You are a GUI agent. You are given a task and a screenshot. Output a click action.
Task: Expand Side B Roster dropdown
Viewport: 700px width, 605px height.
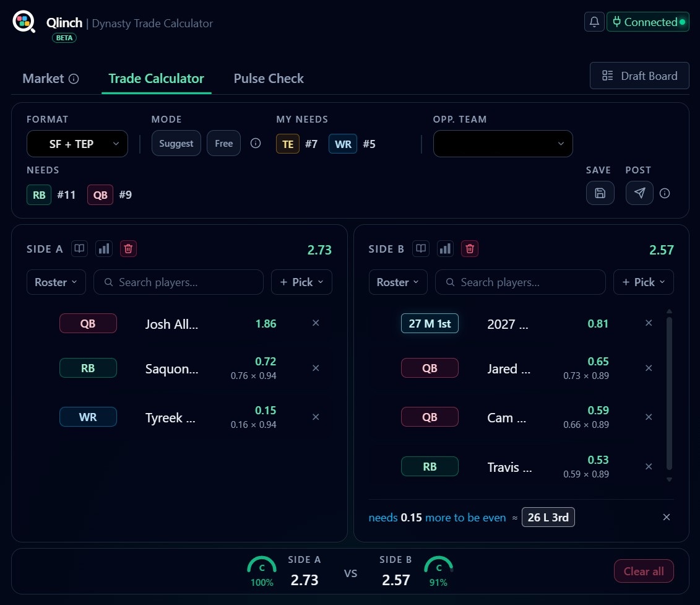point(398,282)
